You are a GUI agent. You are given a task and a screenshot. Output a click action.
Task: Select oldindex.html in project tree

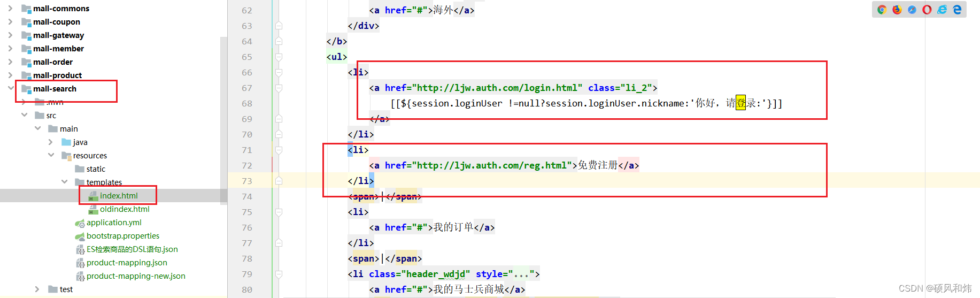click(125, 209)
